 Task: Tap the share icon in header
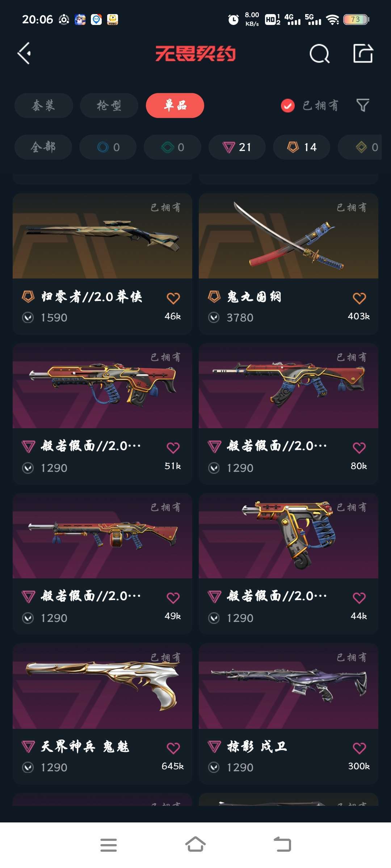pos(363,54)
